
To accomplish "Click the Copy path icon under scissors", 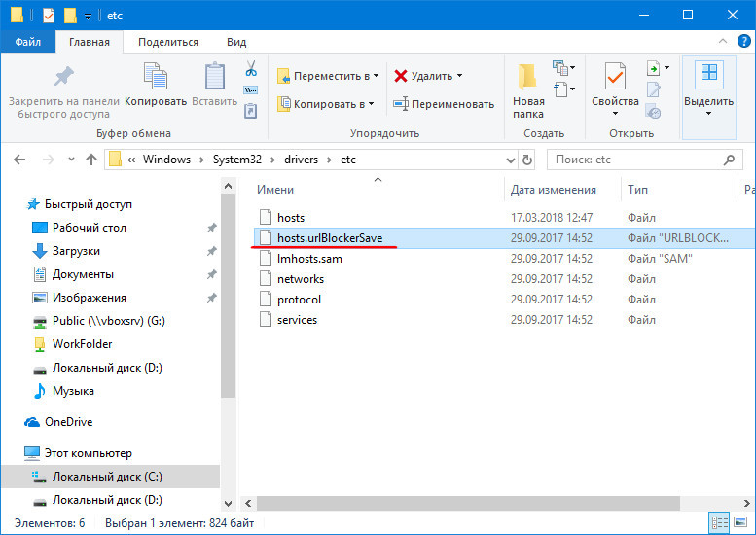I will click(x=251, y=90).
